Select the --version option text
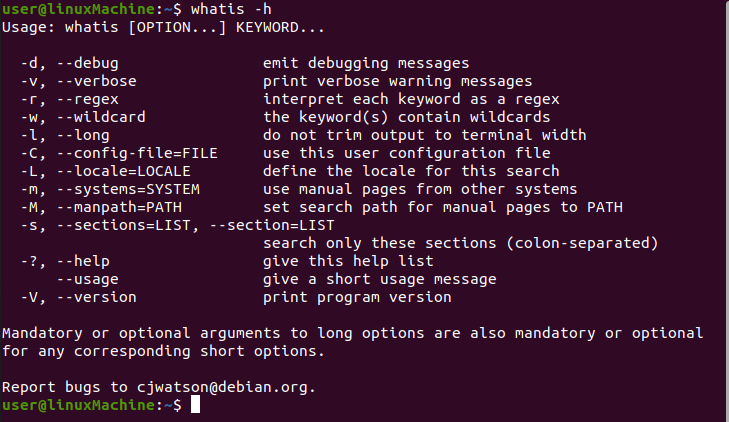The image size is (729, 422). point(96,297)
